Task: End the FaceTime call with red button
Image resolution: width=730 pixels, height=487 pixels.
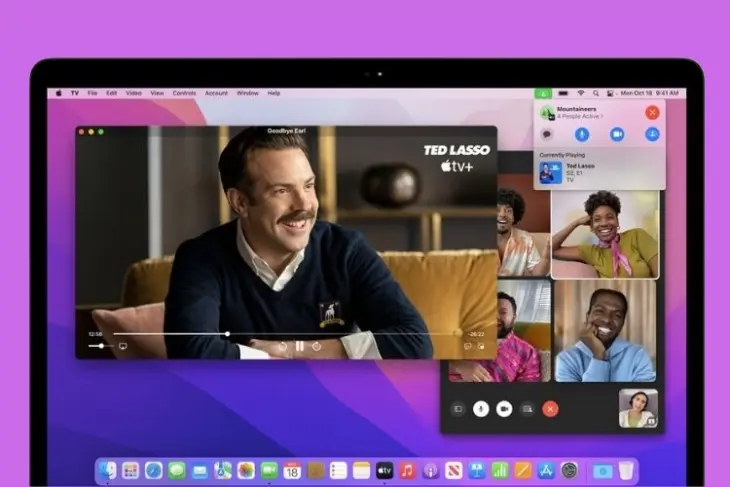Action: pyautogui.click(x=549, y=408)
